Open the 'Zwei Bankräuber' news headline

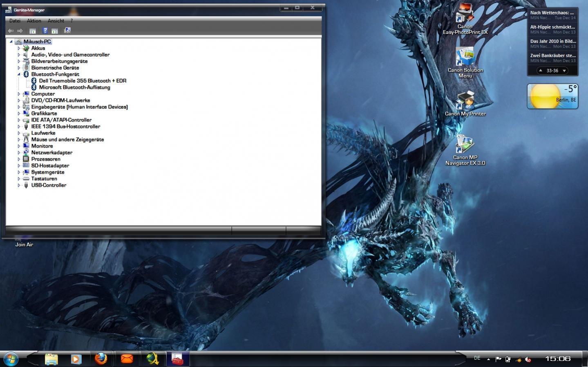[552, 58]
